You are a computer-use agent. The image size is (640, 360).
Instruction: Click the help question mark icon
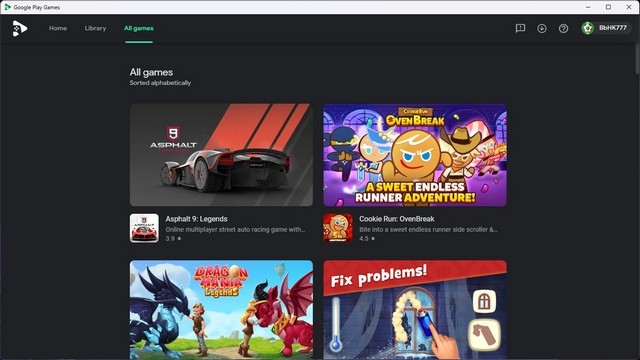pos(563,28)
